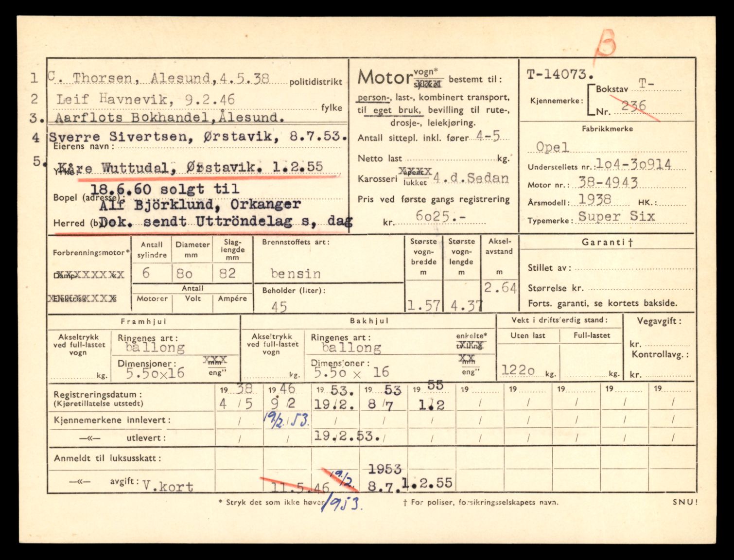Click the Leif Havnevik owner line
This screenshot has width=734, height=560.
145,100
